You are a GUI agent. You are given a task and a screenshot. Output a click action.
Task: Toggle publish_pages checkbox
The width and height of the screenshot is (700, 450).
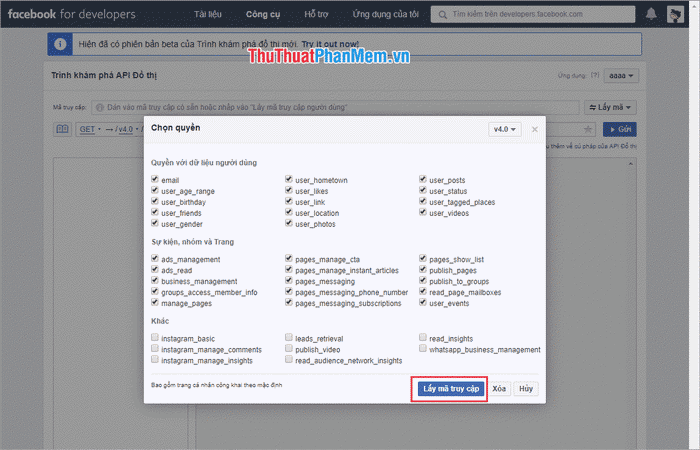click(423, 269)
